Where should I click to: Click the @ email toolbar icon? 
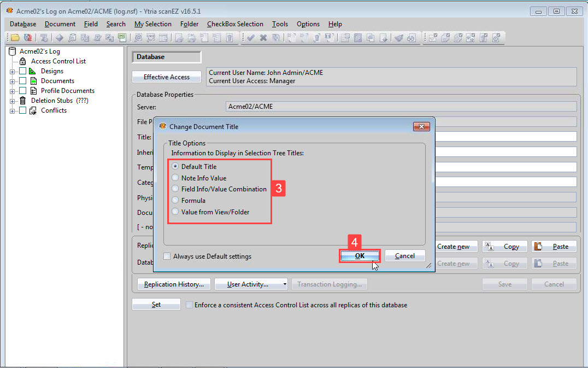tap(138, 37)
